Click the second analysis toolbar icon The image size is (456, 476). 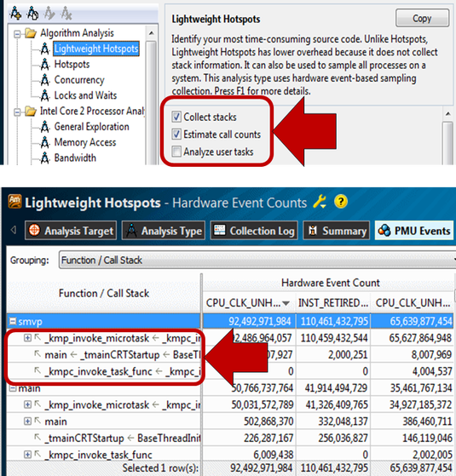click(32, 13)
